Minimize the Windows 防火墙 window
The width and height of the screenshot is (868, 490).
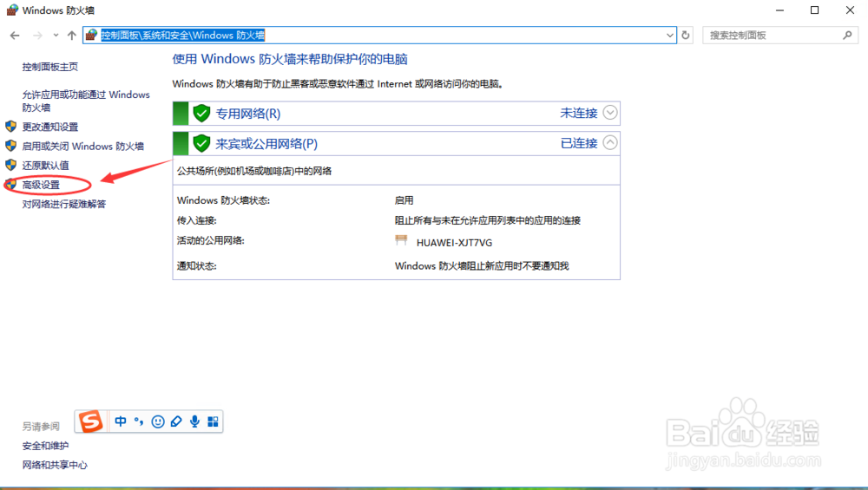click(x=779, y=10)
